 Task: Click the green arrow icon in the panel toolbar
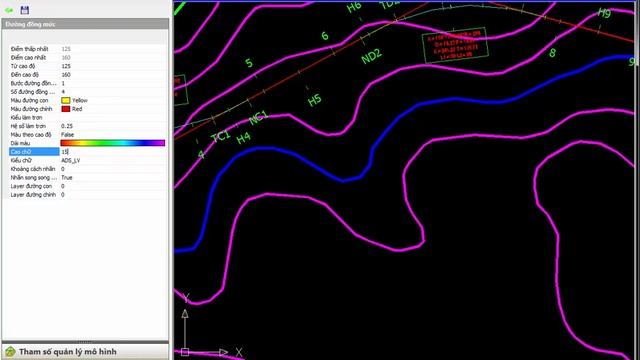pyautogui.click(x=9, y=10)
